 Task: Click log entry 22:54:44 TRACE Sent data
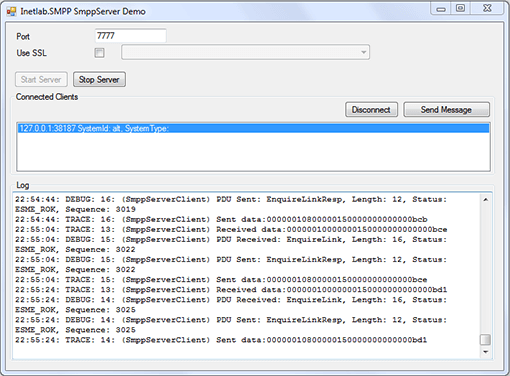[221, 219]
